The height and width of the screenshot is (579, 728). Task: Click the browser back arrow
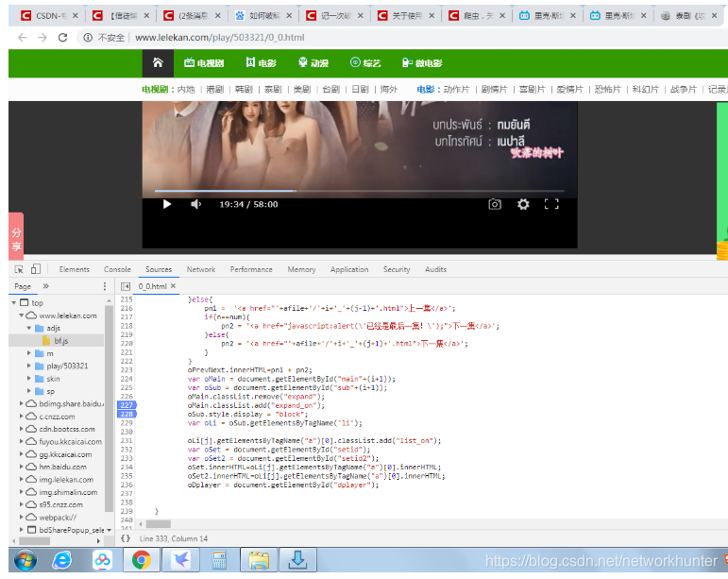click(x=22, y=38)
